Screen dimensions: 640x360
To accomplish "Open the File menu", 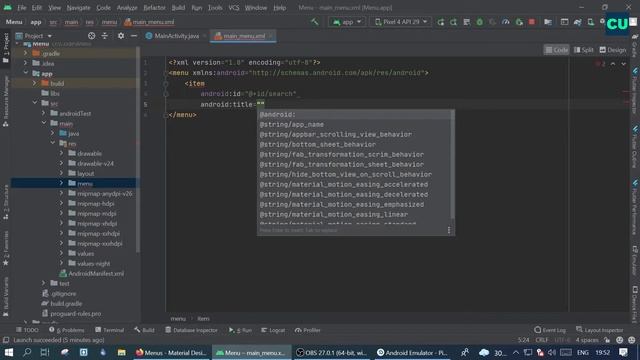I will click(x=22, y=8).
